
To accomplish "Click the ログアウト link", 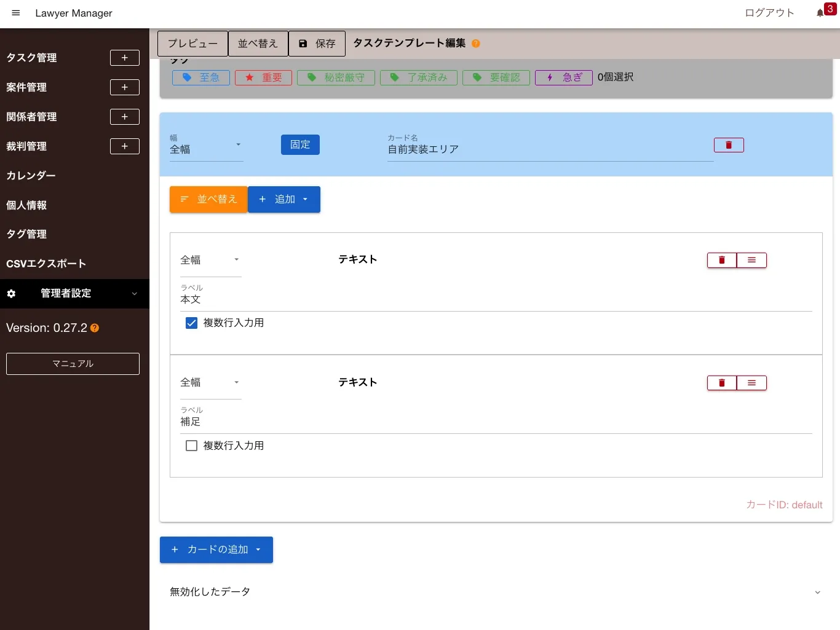I will coord(769,13).
